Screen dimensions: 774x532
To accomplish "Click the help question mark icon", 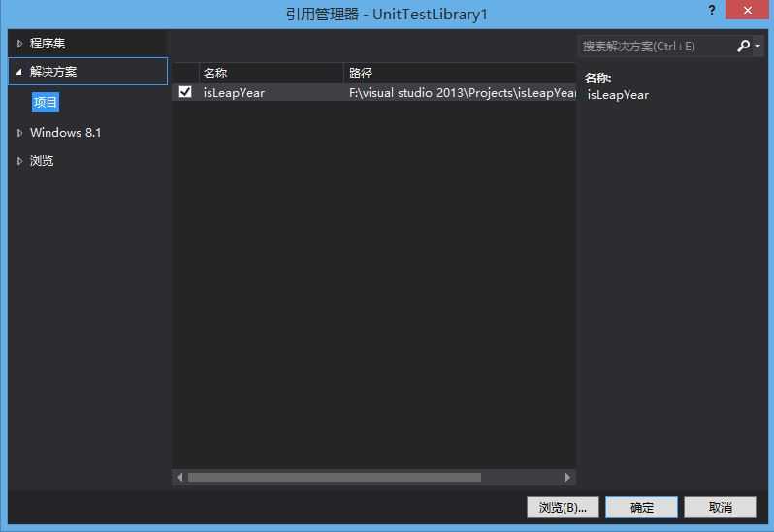I will 711,10.
